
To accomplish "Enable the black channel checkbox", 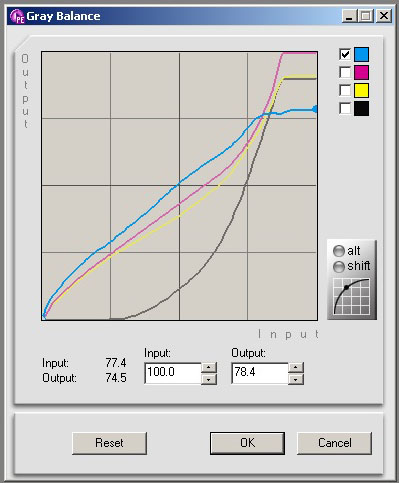I will (345, 108).
